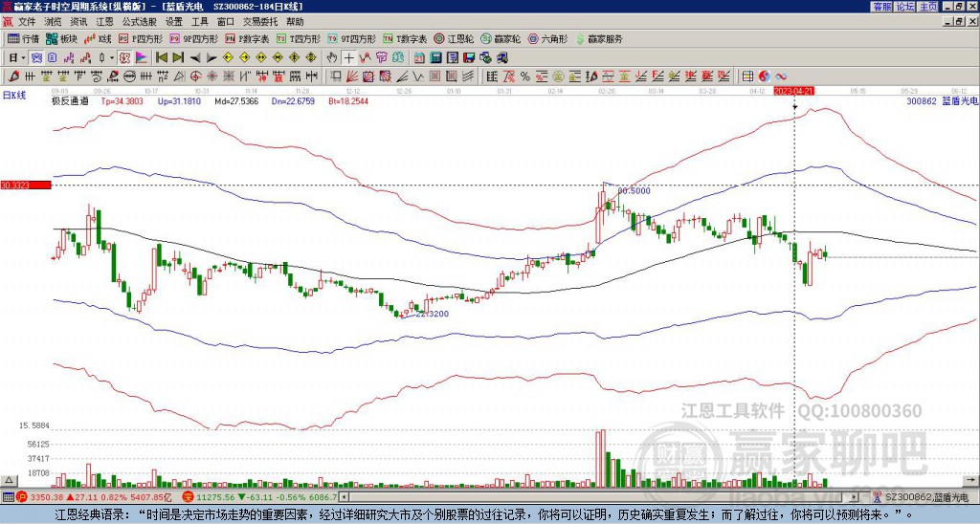Click the red crosshair target circle tool
The width and height of the screenshot is (980, 524).
[195, 76]
